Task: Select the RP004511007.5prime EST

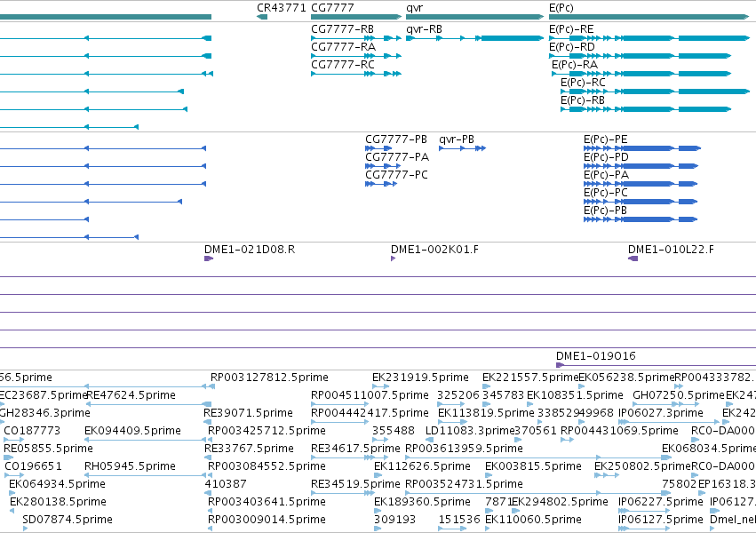Action: [341, 404]
